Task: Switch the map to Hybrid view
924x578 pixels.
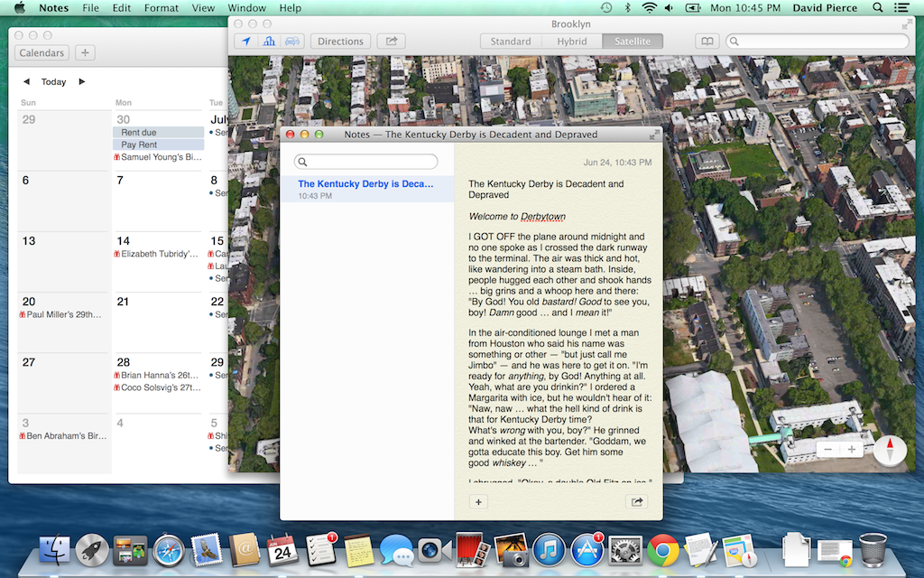Action: 572,42
